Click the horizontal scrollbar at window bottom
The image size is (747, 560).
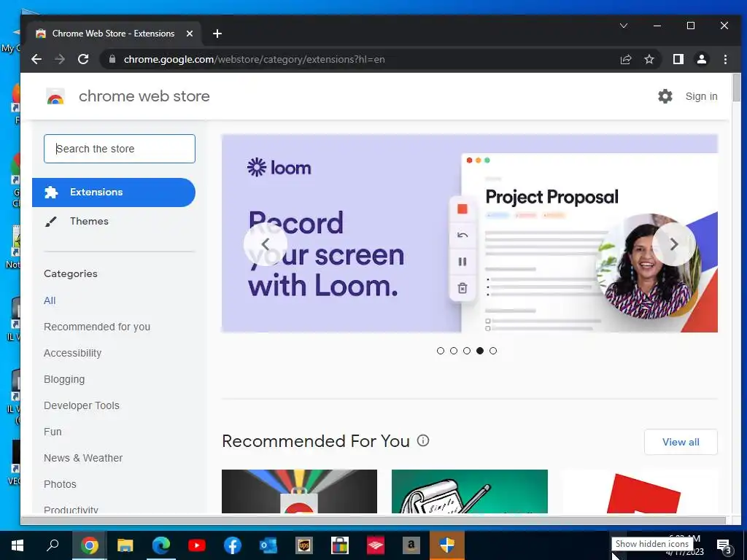[373, 521]
